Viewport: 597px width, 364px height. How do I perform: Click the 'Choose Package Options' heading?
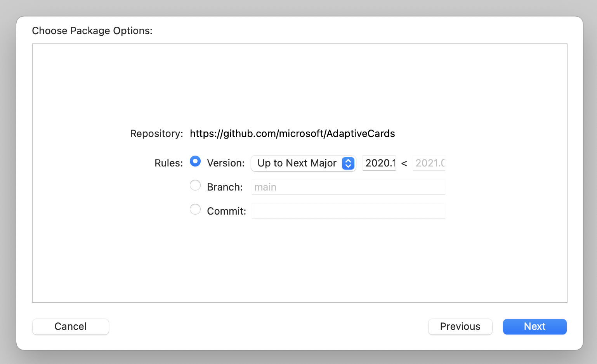point(92,31)
